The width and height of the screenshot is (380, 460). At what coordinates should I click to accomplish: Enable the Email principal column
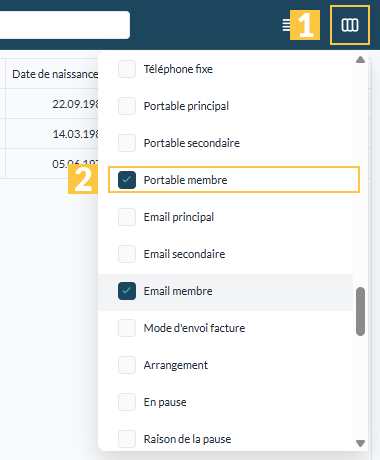[x=127, y=217]
